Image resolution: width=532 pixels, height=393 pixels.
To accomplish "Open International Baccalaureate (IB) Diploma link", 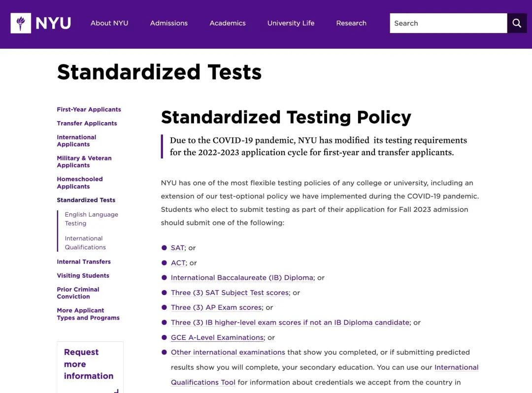I will click(x=242, y=278).
